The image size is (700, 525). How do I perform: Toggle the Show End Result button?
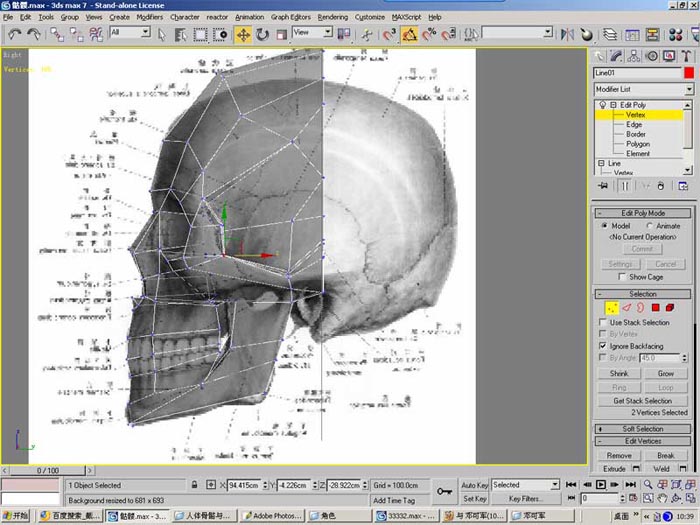click(624, 186)
